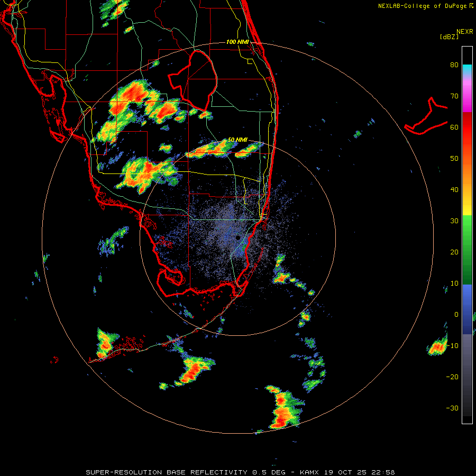
Task: Click the positive 20 value on the dBZ scale
Action: click(x=454, y=252)
